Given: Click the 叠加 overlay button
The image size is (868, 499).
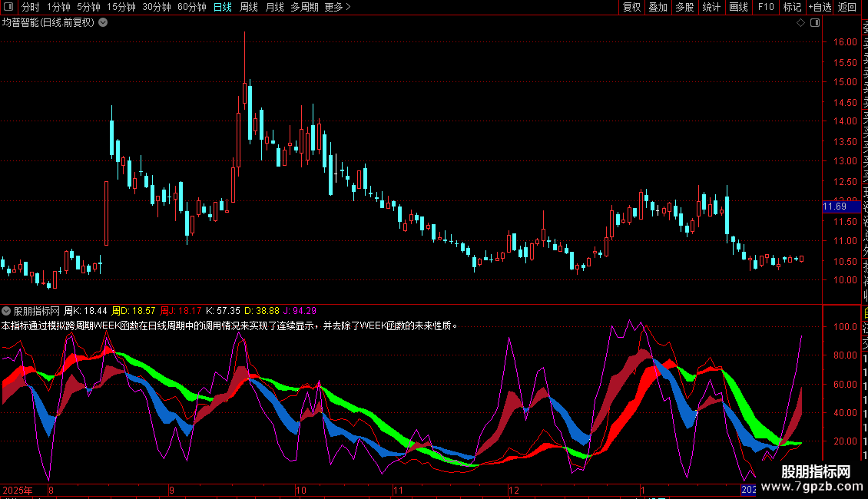Looking at the screenshot, I should 658,7.
